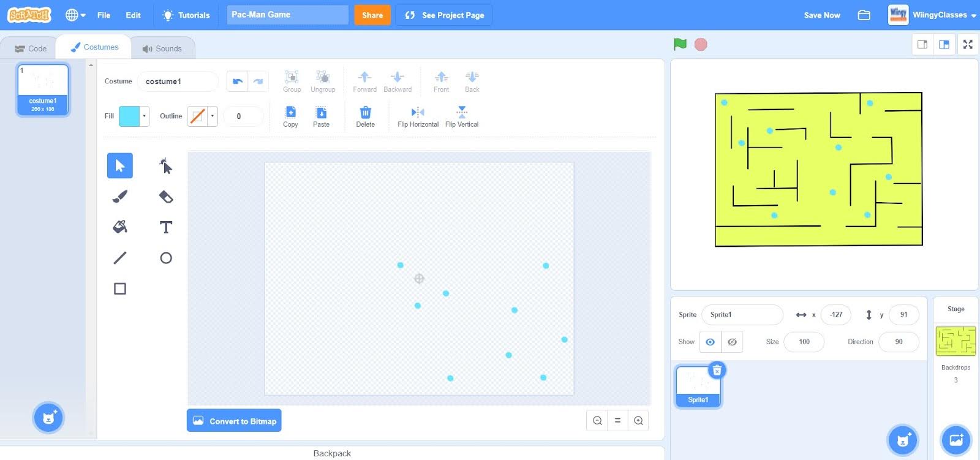Send selection to Back

[472, 81]
